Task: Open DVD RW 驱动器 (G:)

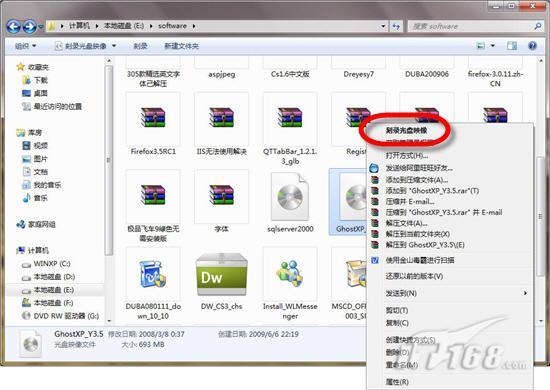Action: point(60,316)
